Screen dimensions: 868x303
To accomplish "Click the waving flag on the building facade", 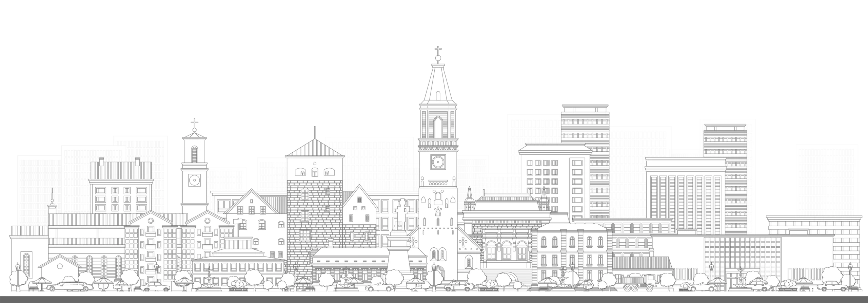I will coord(238,222).
